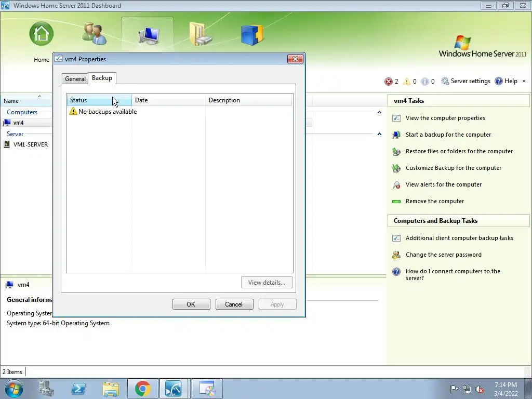Click Change the server password link
The image size is (532, 399).
(x=444, y=255)
